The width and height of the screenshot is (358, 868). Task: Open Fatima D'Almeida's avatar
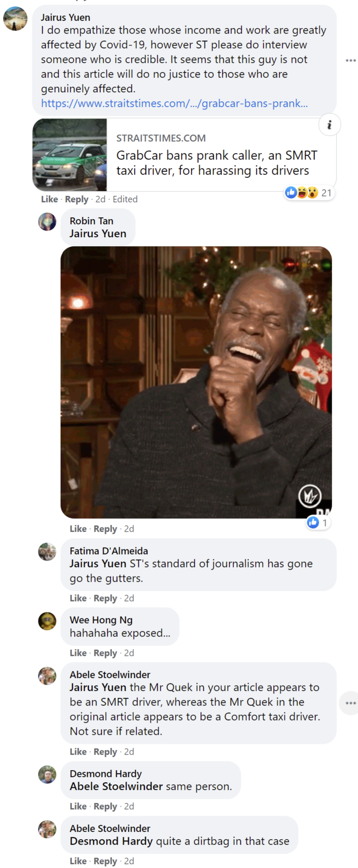click(x=47, y=552)
